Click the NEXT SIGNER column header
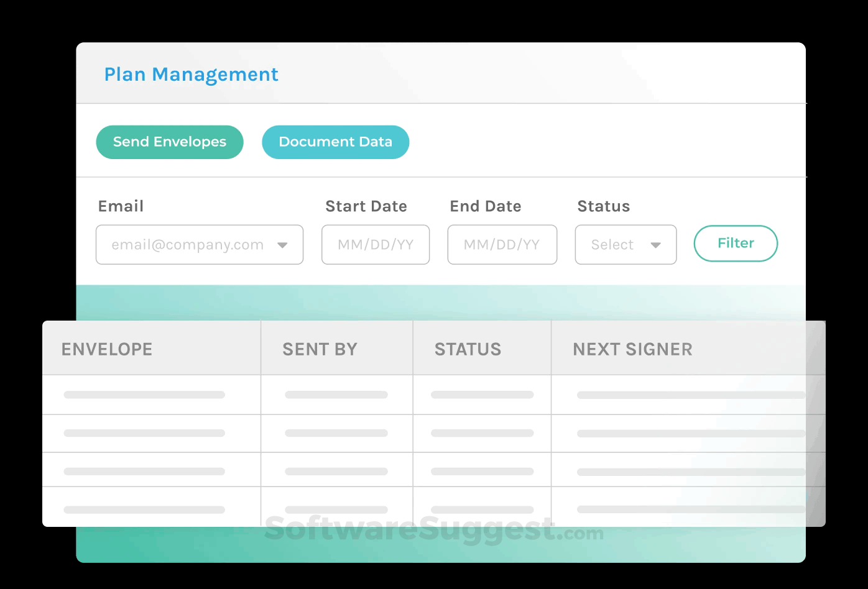 [632, 349]
